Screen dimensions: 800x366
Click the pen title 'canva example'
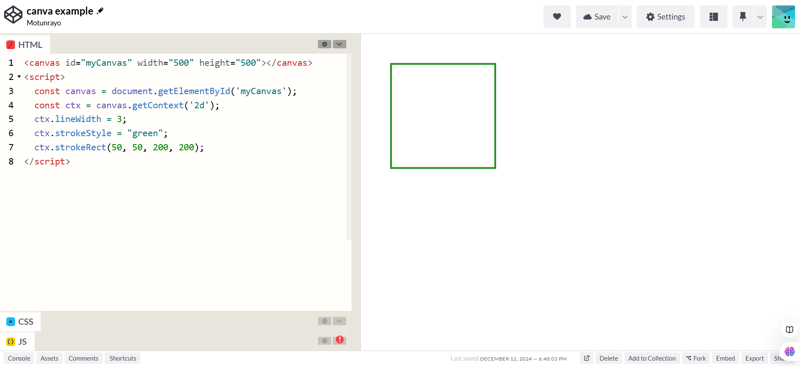tap(60, 11)
